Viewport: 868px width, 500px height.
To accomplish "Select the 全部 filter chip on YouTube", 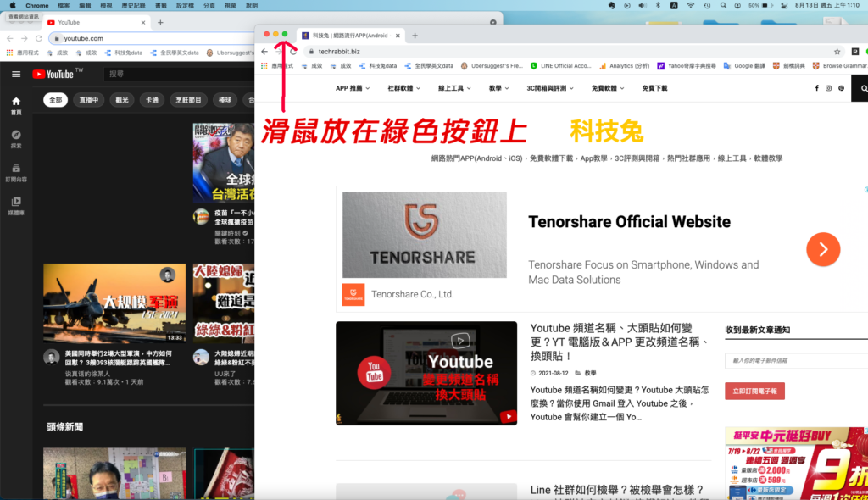I will coord(55,100).
